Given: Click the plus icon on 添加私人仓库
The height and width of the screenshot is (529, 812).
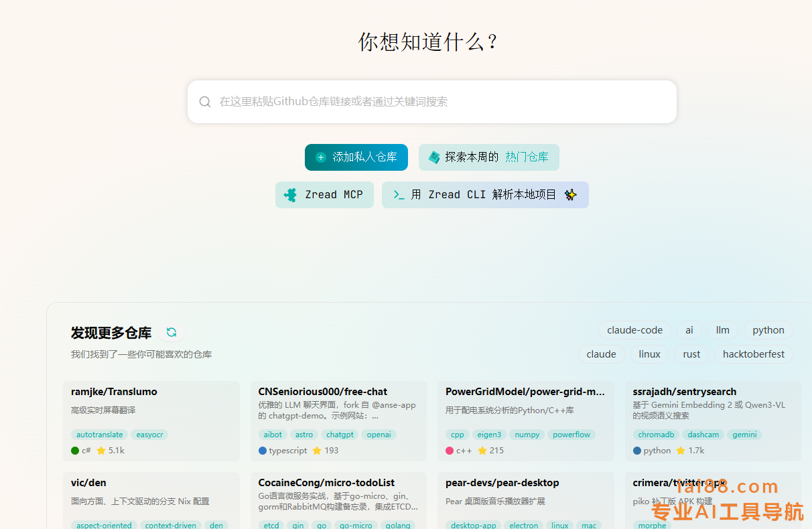Looking at the screenshot, I should (321, 157).
